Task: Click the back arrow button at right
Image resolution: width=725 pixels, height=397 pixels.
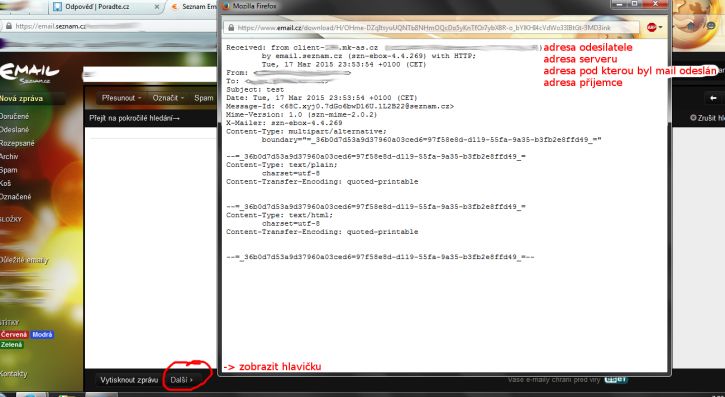Action: click(x=713, y=98)
